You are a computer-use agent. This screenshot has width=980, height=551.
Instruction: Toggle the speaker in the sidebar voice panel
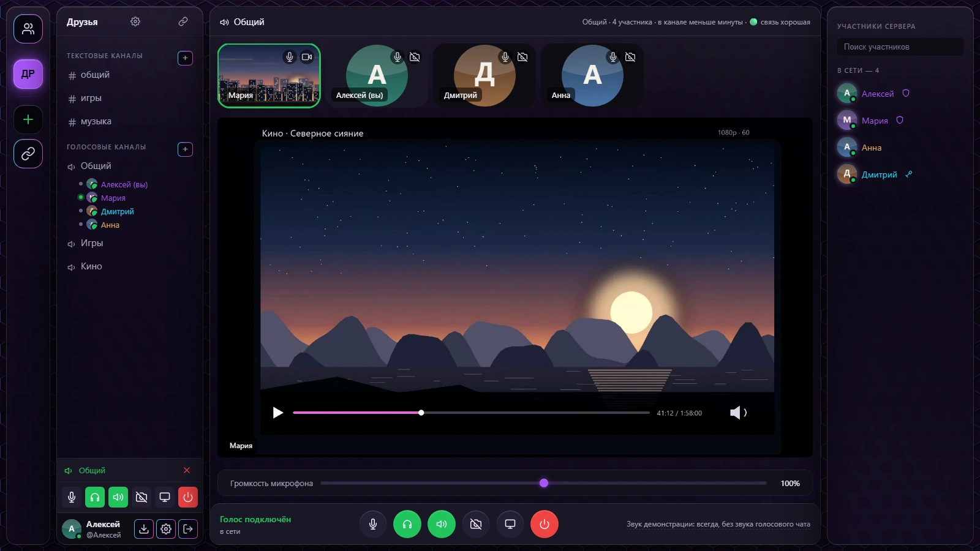tap(118, 497)
